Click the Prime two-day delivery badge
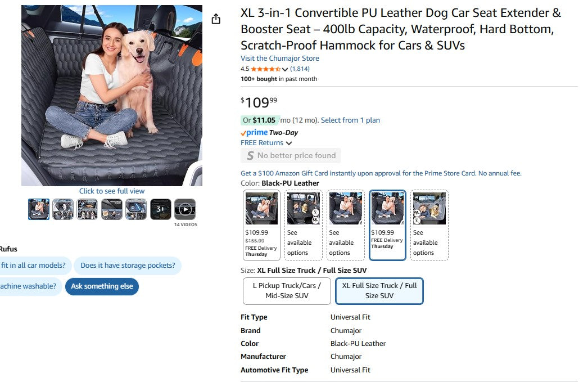This screenshot has width=588, height=382. coord(254,133)
